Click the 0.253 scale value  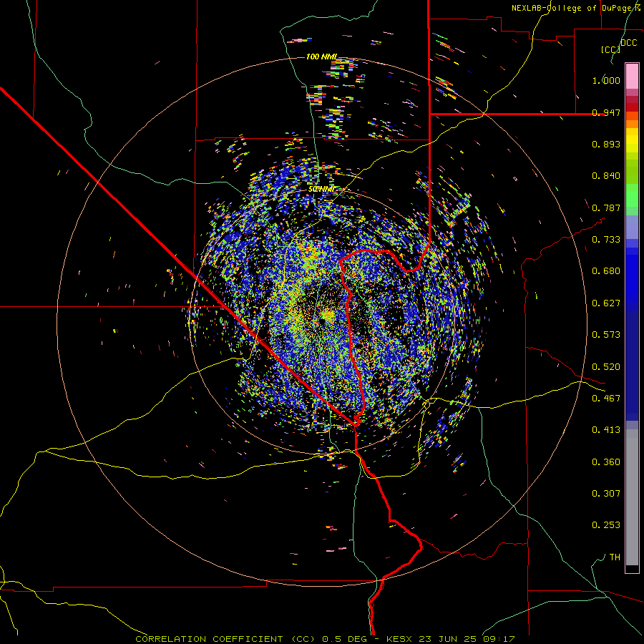(x=606, y=525)
